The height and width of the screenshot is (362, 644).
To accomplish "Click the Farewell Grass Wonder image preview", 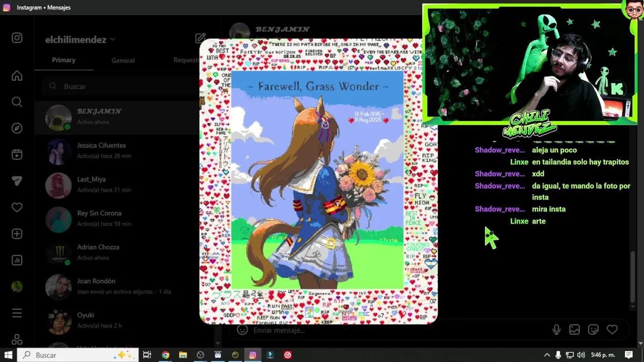I will [318, 182].
